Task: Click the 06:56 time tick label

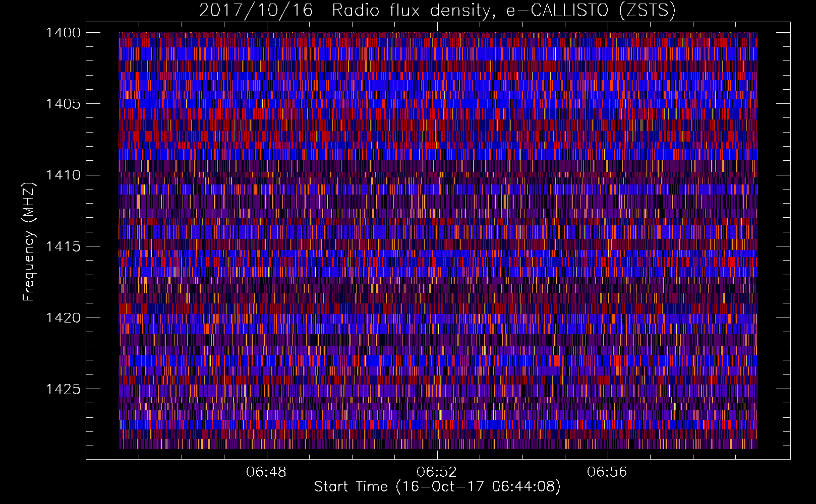Action: (607, 472)
